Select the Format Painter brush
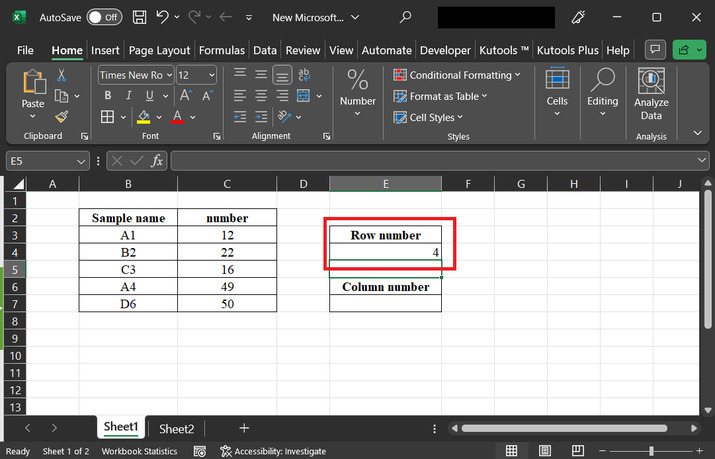 (x=62, y=117)
